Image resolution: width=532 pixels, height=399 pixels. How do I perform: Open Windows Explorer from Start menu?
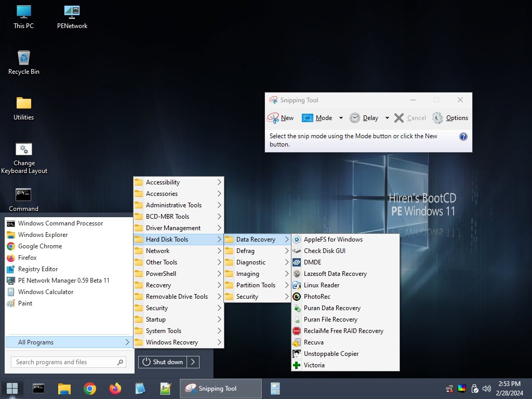(x=69, y=235)
